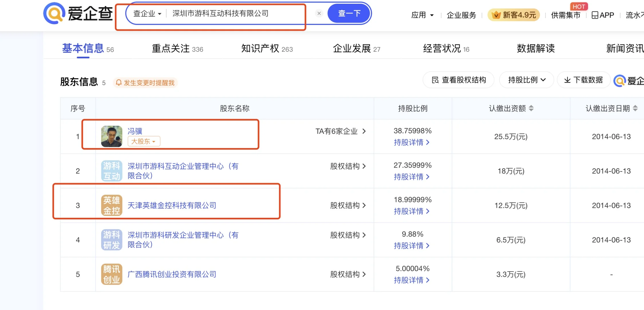Click the 腾讯创业 logo icon
The width and height of the screenshot is (644, 310).
pos(112,274)
